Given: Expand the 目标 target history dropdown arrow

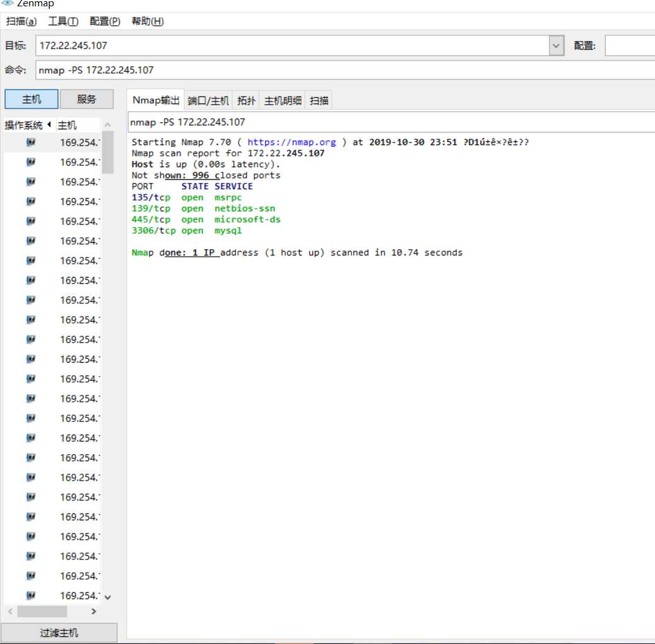Looking at the screenshot, I should [557, 45].
